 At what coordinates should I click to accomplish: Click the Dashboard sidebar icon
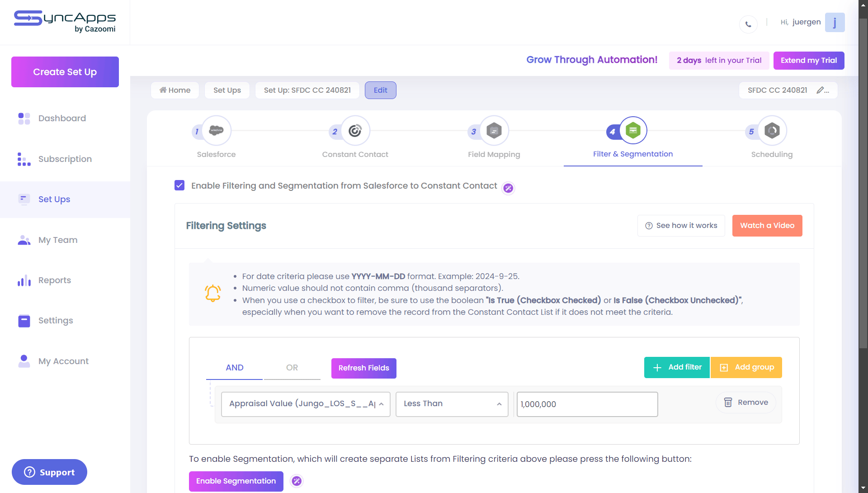click(24, 119)
